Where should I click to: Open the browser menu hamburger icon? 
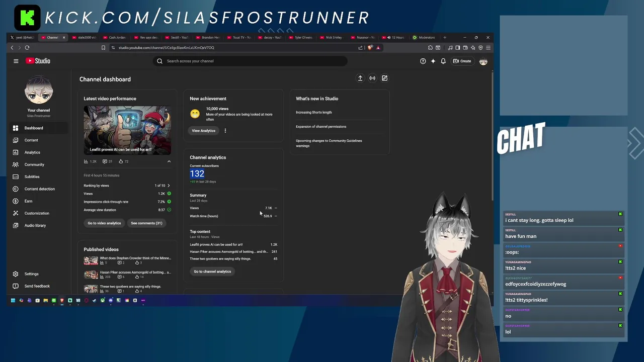coord(488,48)
